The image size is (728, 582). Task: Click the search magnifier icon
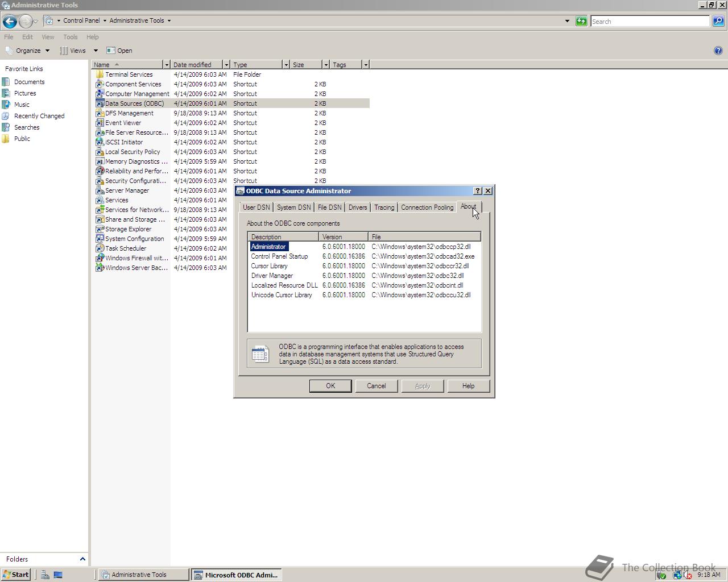(x=718, y=21)
